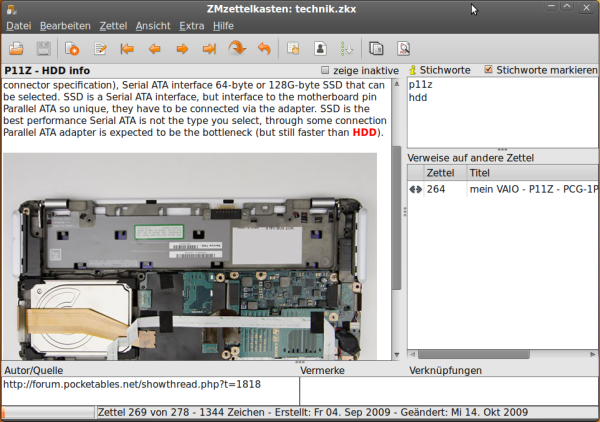
Task: Click the Stichworte keyword icon
Action: tap(412, 70)
